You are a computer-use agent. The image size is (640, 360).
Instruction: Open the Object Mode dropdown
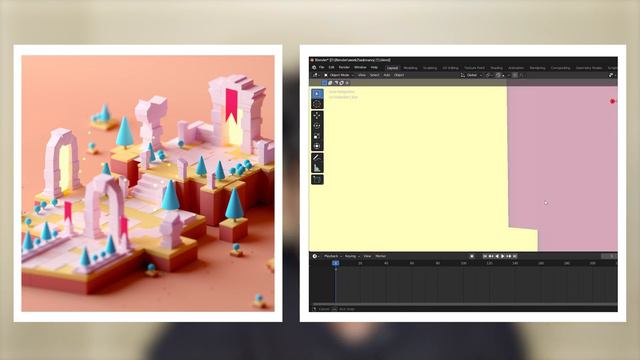[x=339, y=75]
